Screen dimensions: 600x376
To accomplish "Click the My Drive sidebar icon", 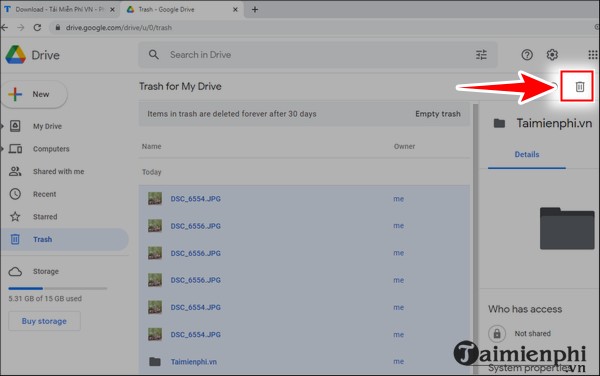I will pyautogui.click(x=15, y=126).
